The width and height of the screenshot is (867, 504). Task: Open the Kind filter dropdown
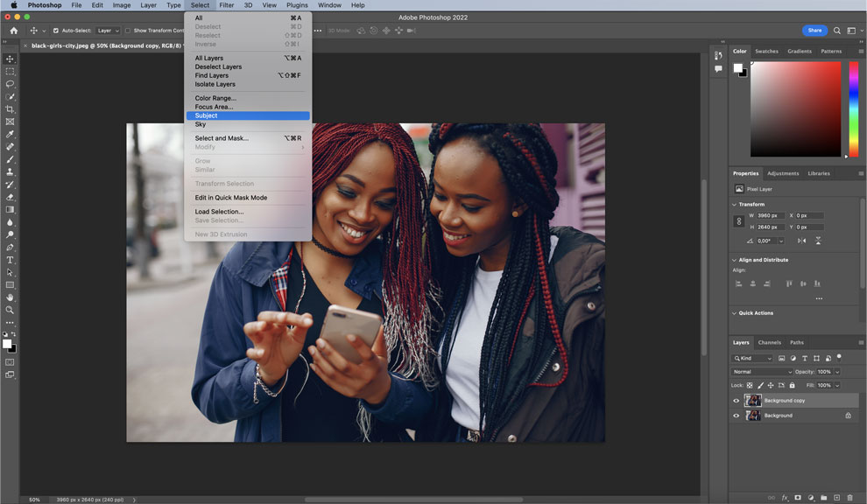coord(751,358)
